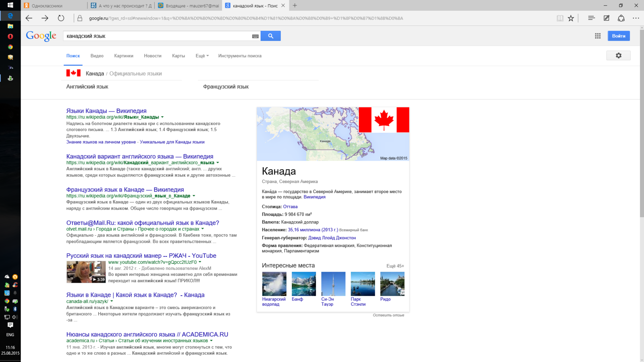644x362 pixels.
Task: Go back with browser back arrow
Action: pos(29,18)
